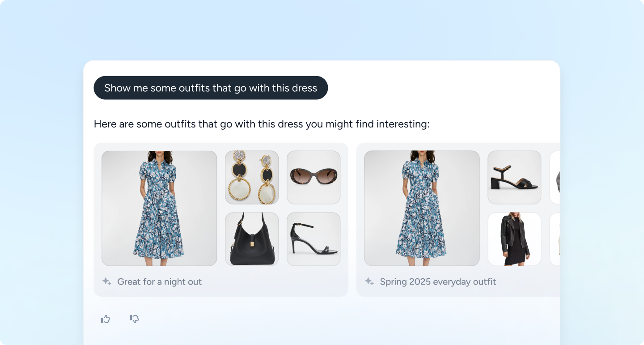644x345 pixels.
Task: Select the cut-off white item below the grey one
Action: tap(555, 239)
